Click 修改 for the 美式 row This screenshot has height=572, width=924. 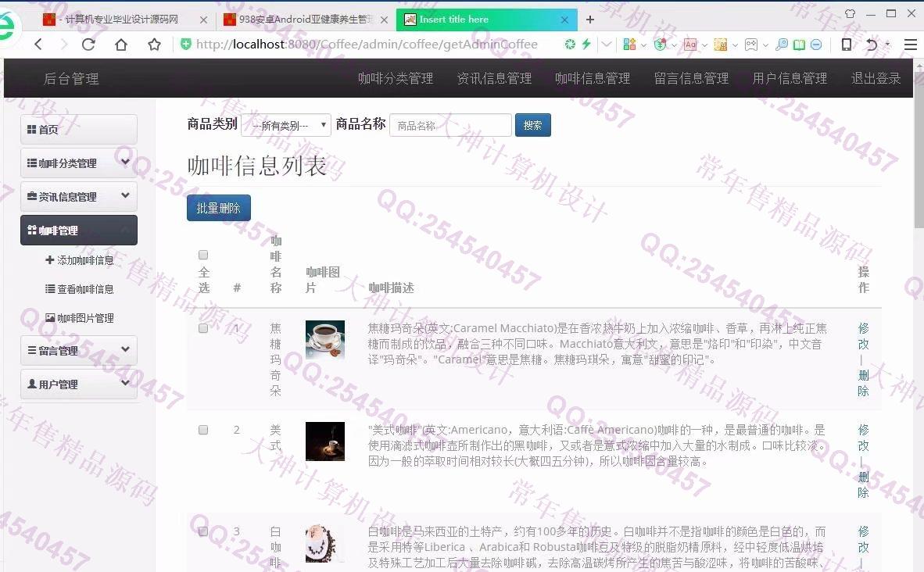[863, 438]
